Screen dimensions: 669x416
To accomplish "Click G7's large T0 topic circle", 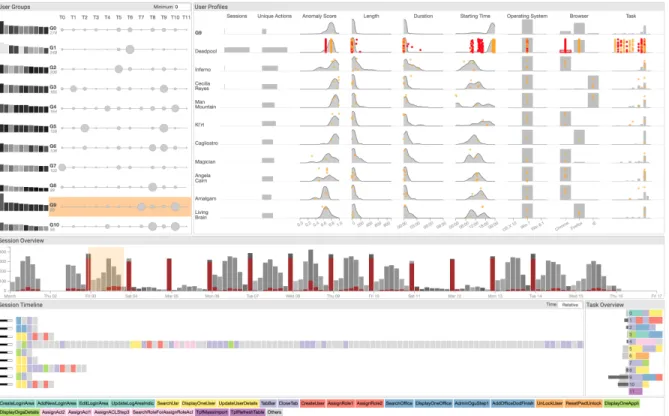I will coord(62,167).
